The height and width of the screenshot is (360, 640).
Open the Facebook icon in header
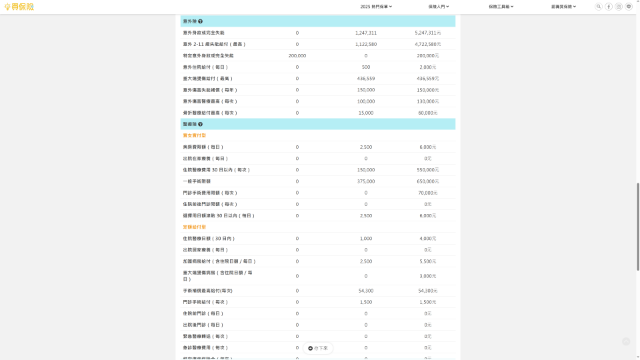pos(609,7)
